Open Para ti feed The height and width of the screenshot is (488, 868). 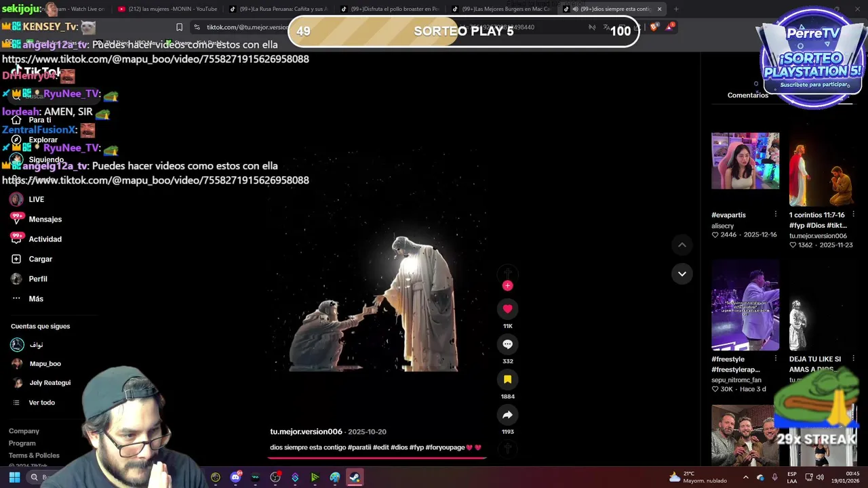click(x=31, y=120)
